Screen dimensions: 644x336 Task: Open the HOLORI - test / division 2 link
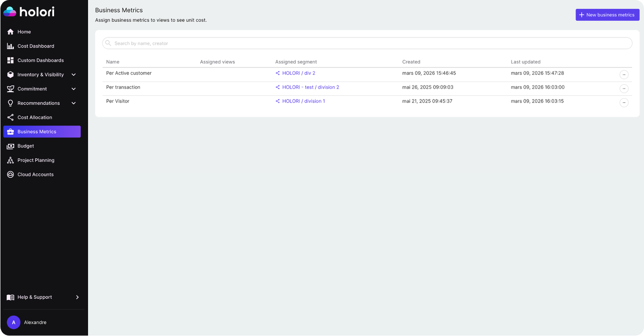tap(311, 87)
